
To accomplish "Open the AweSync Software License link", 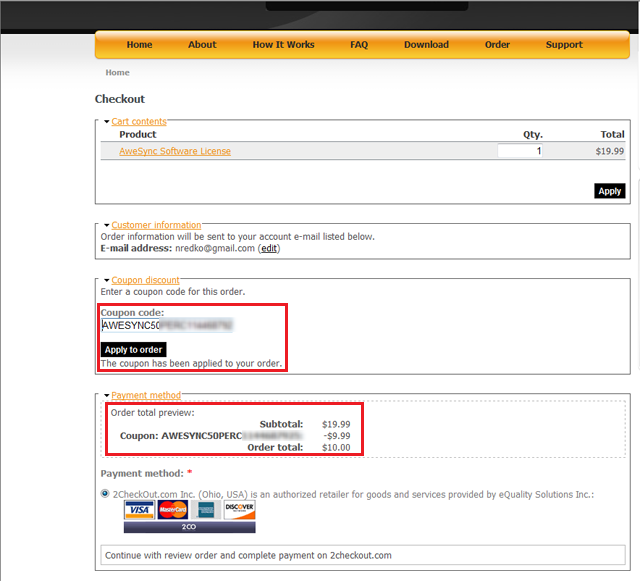I will (175, 152).
